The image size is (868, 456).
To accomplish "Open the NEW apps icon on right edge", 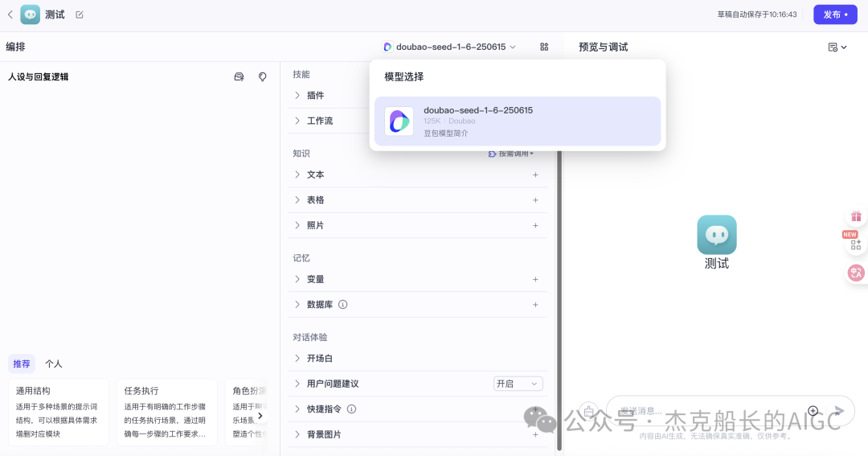I will click(x=856, y=244).
